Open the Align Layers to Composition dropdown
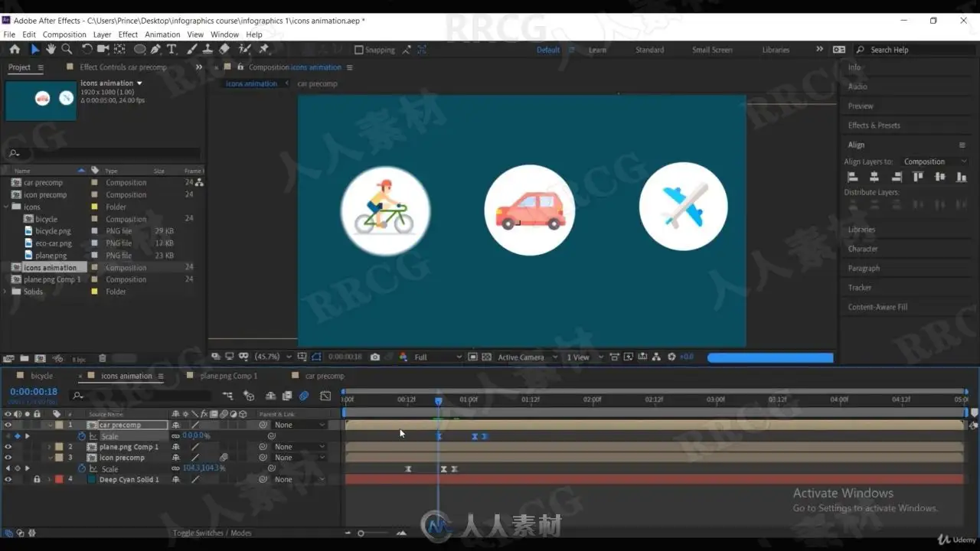The height and width of the screenshot is (551, 980). tap(935, 161)
